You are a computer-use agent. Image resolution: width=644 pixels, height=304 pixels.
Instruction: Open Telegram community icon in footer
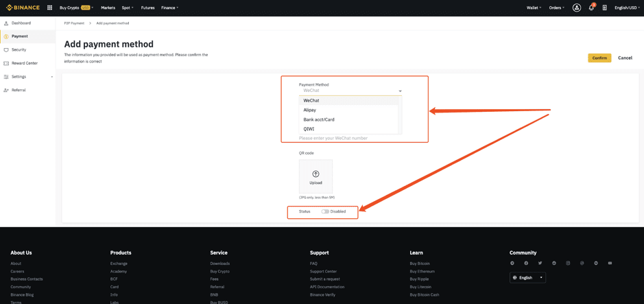(x=512, y=263)
